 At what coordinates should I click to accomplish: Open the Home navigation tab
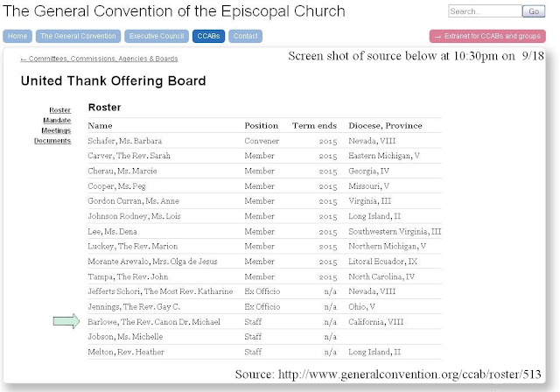[x=17, y=36]
